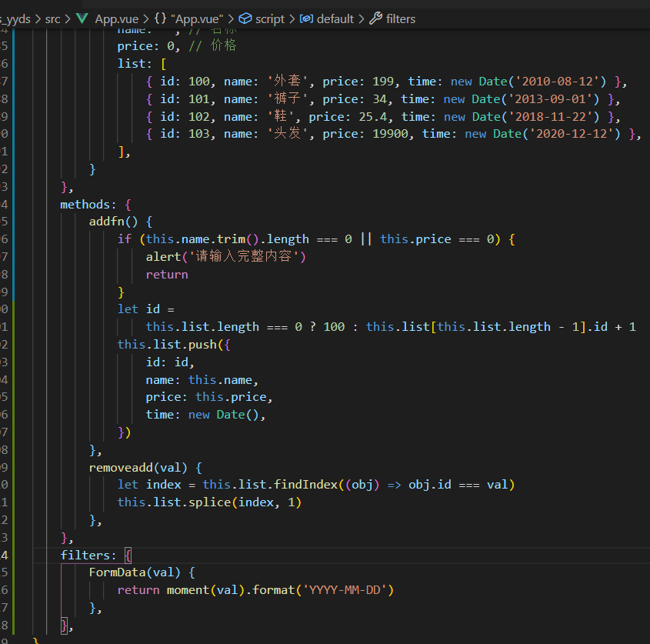Click the return keyword under alert
Image resolution: width=650 pixels, height=644 pixels.
tap(167, 275)
